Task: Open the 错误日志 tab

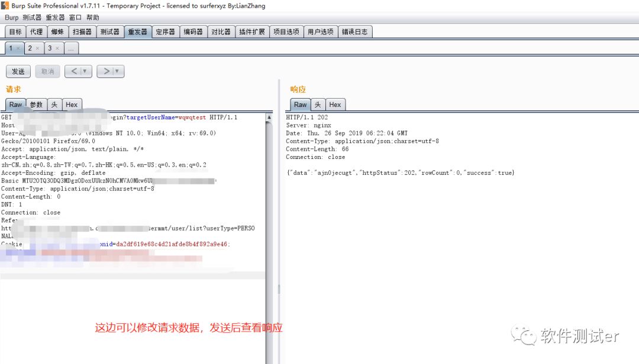Action: [x=354, y=32]
